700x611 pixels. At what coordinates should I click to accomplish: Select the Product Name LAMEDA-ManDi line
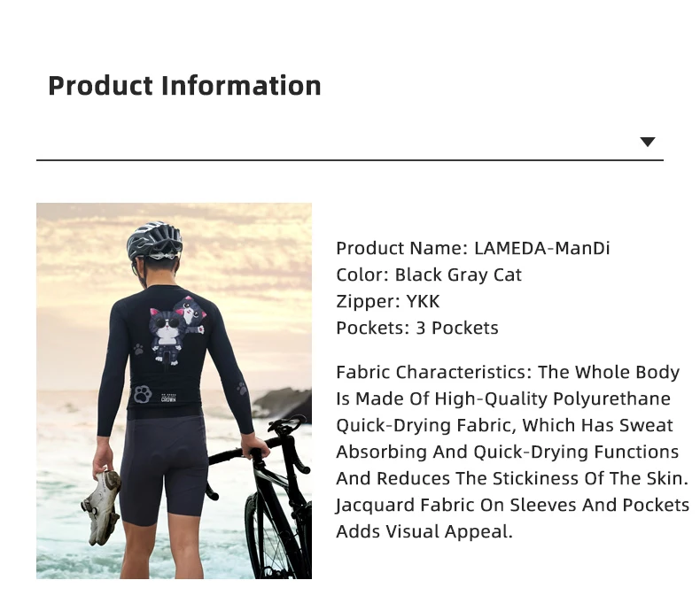[x=473, y=248]
